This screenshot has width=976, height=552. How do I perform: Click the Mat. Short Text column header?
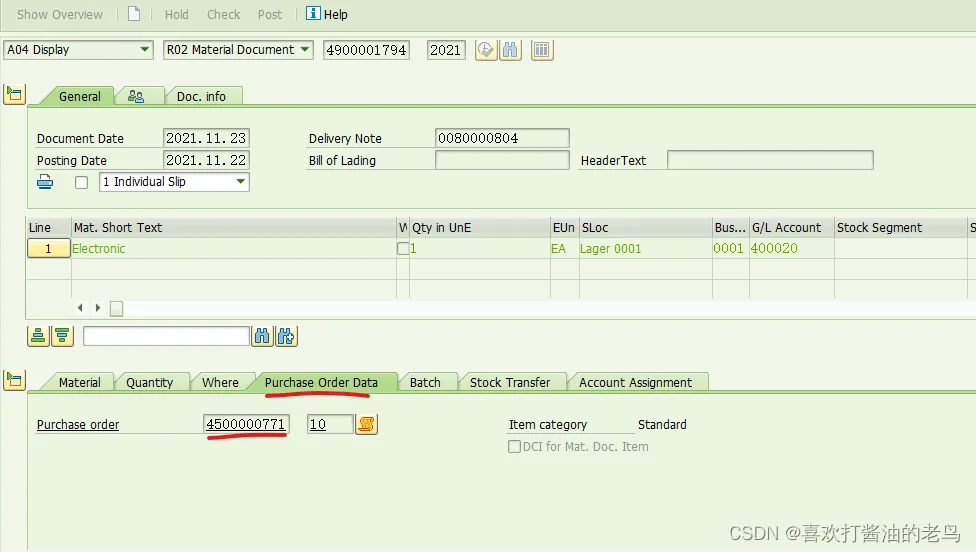click(x=233, y=228)
